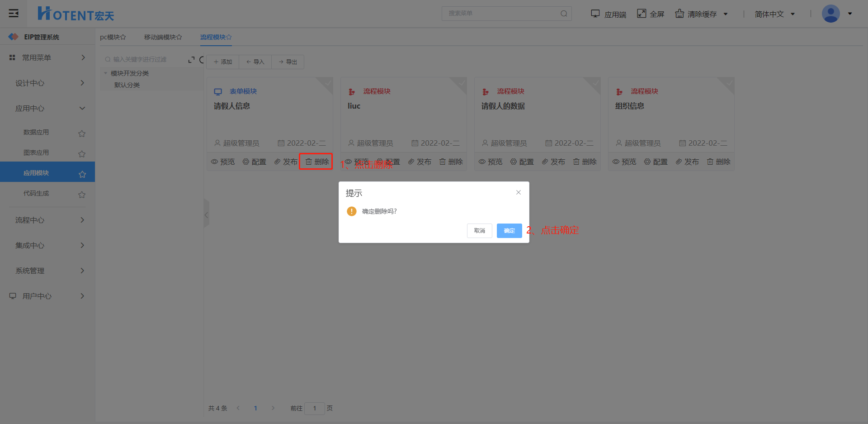Delete the liuc module
Screen dimensions: 868x424
tap(451, 162)
